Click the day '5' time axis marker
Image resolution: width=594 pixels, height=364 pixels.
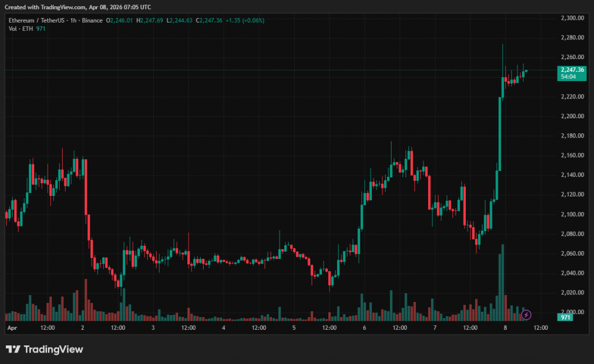coord(294,328)
